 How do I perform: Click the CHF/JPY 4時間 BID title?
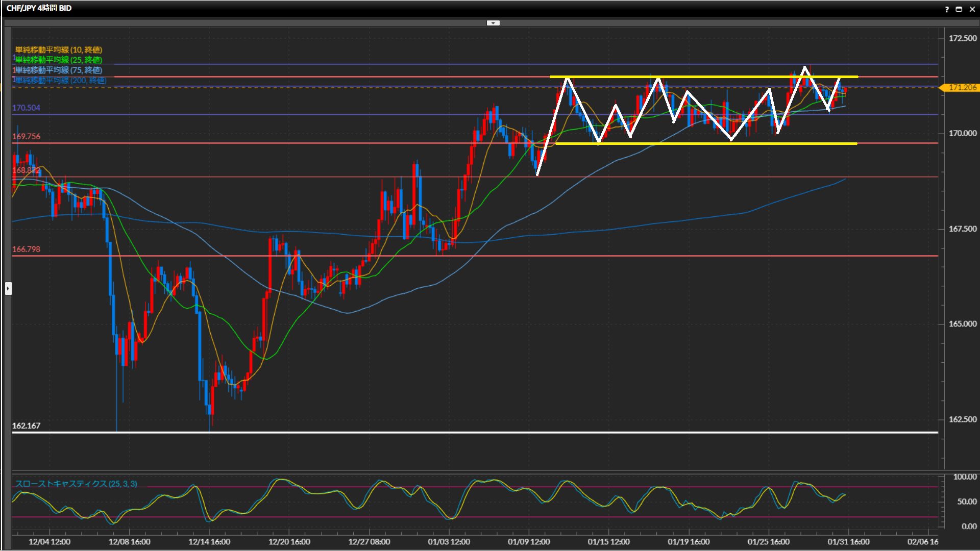[x=39, y=8]
